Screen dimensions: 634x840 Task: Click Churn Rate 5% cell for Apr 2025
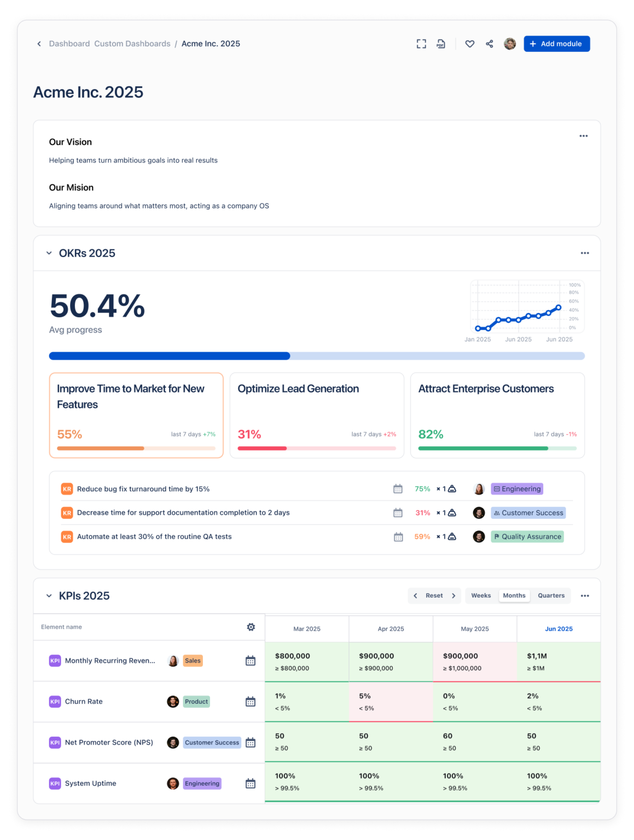391,702
